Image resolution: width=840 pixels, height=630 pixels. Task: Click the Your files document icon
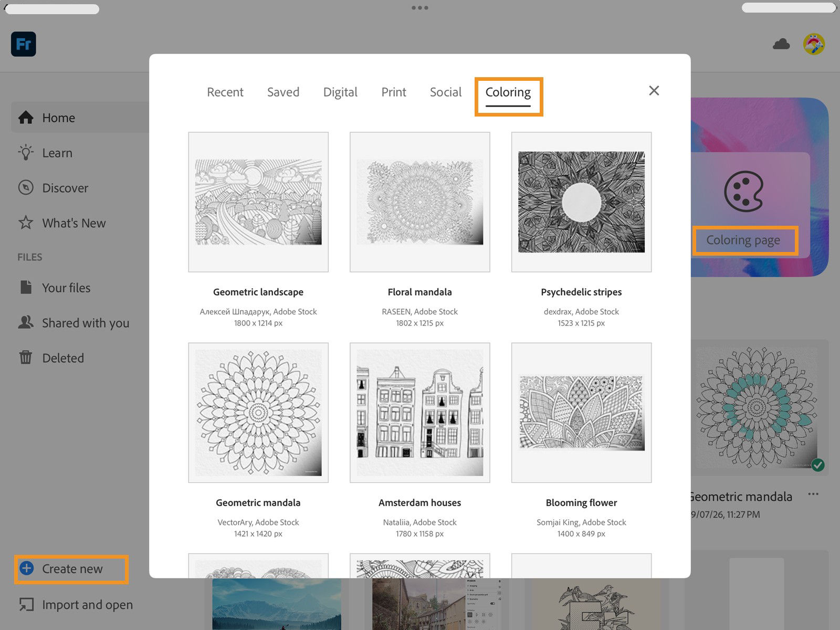tap(26, 287)
